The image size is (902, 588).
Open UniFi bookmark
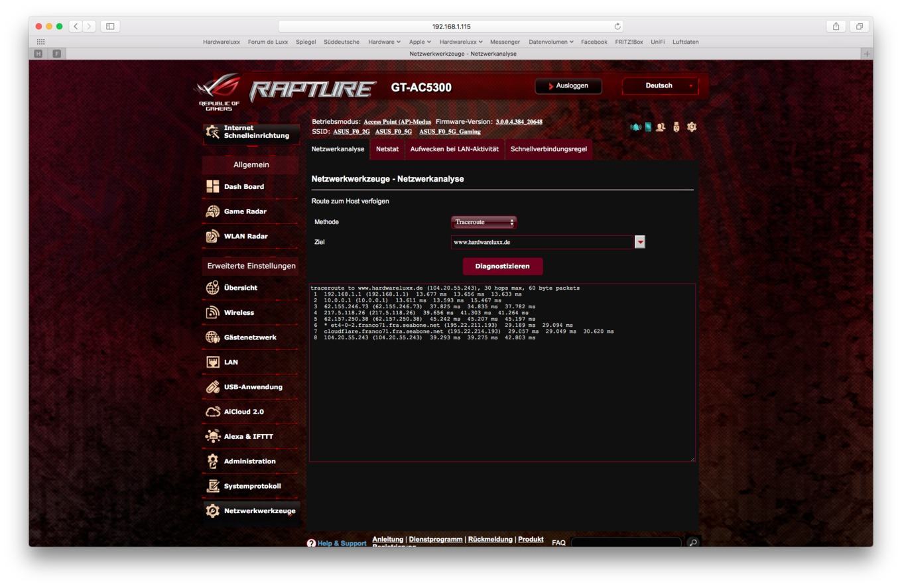[x=657, y=42]
